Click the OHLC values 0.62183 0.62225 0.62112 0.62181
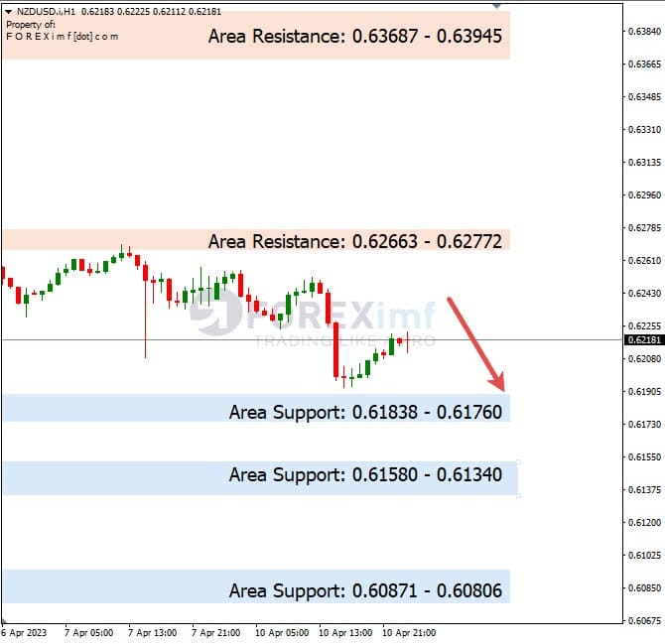This screenshot has height=644, width=665. click(x=151, y=12)
